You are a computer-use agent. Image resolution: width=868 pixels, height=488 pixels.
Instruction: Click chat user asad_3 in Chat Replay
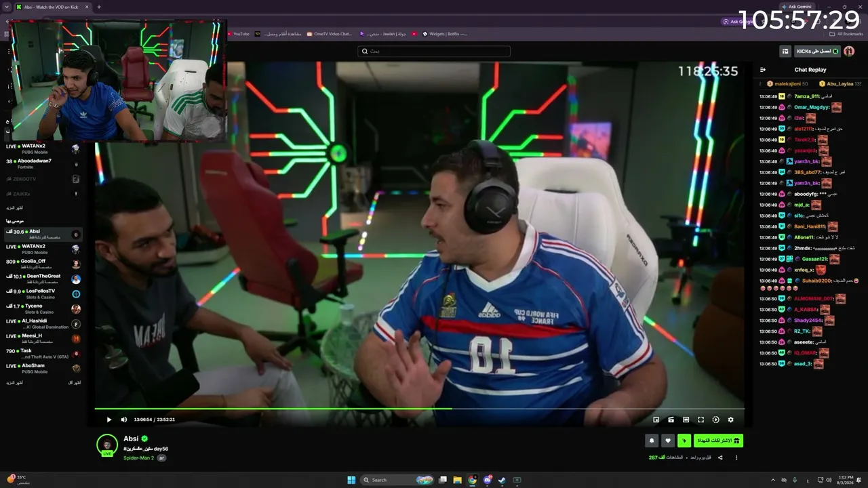(x=803, y=364)
